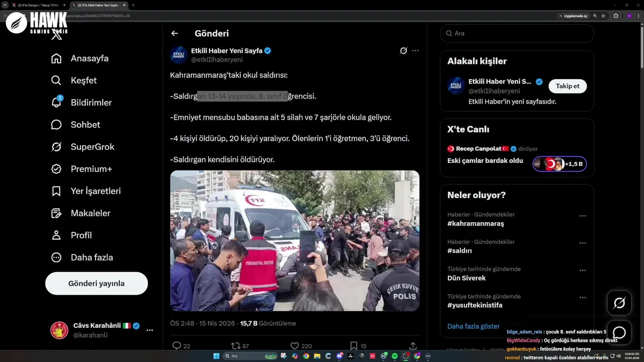Image resolution: width=644 pixels, height=362 pixels.
Task: Open options for #yusuftekinistifa trend
Action: coord(583,298)
